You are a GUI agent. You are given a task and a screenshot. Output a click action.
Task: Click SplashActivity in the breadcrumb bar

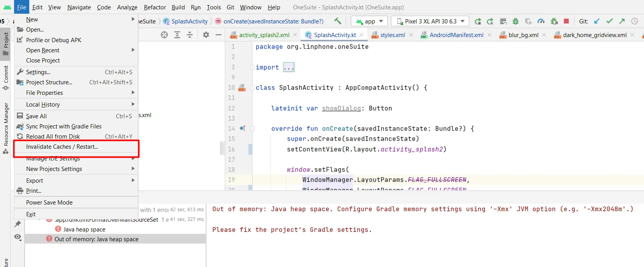189,21
